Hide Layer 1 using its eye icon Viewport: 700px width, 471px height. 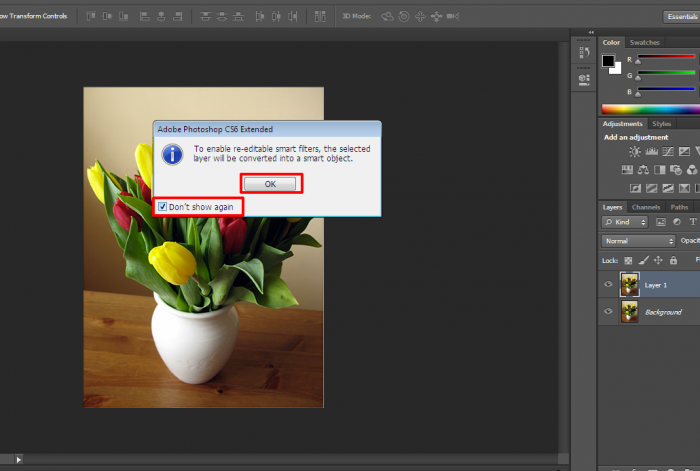tap(608, 285)
